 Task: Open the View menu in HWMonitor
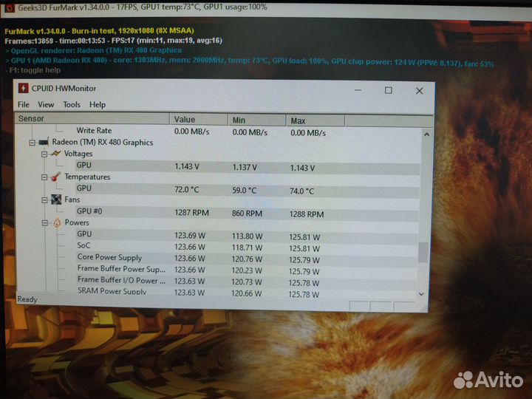click(x=46, y=104)
